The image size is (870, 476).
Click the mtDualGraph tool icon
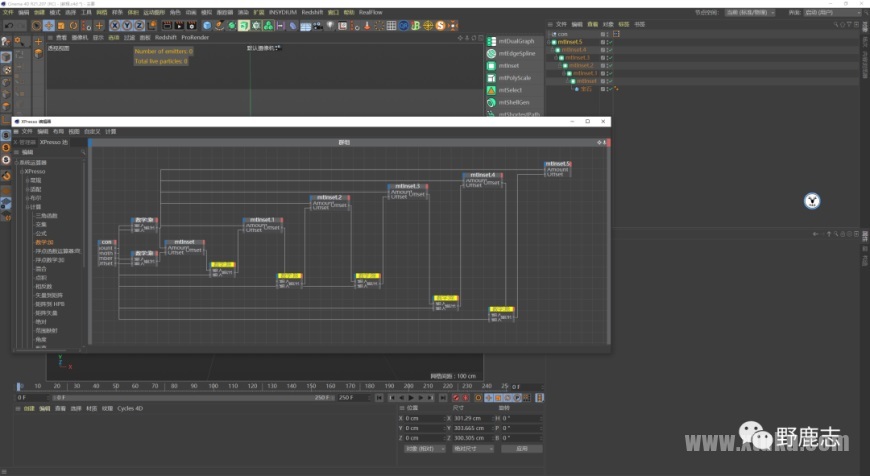coord(492,41)
